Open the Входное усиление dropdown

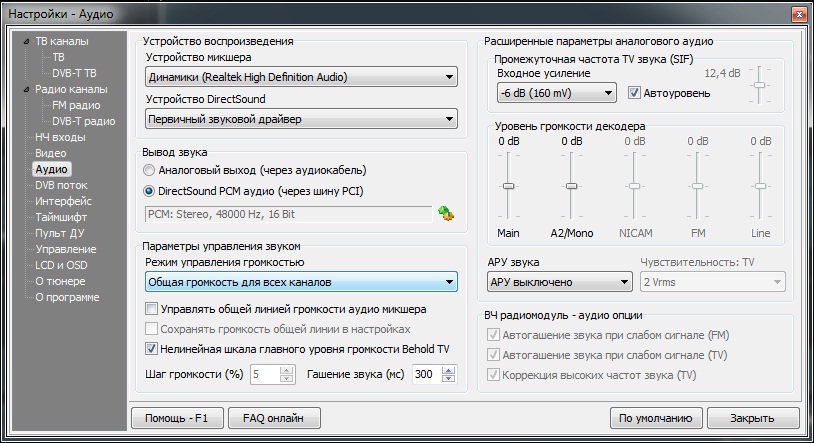click(555, 93)
